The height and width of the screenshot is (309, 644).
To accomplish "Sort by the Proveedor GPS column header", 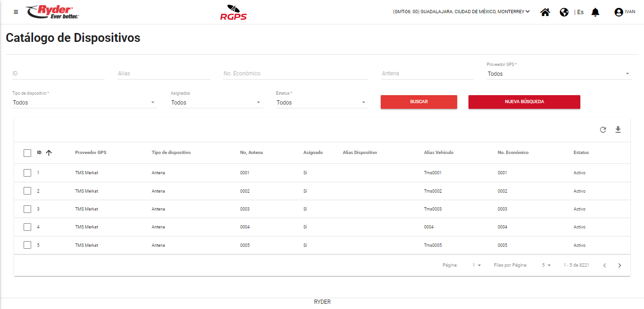I will 91,153.
